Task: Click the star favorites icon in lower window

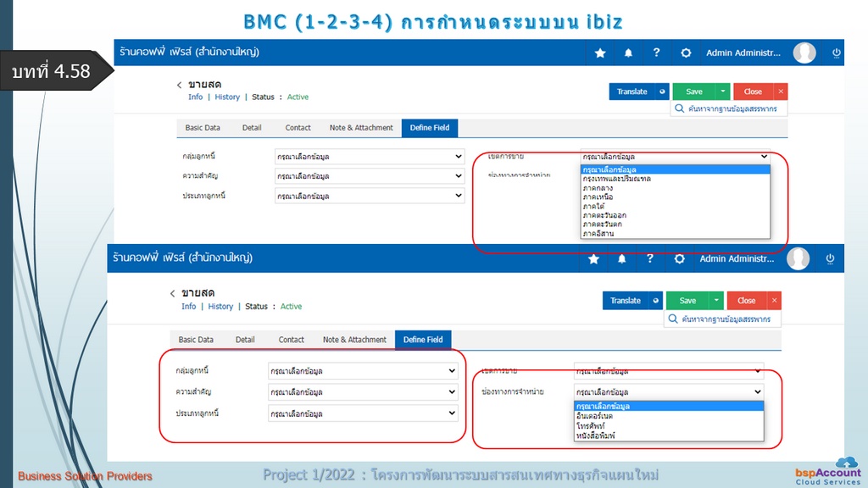Action: 593,259
